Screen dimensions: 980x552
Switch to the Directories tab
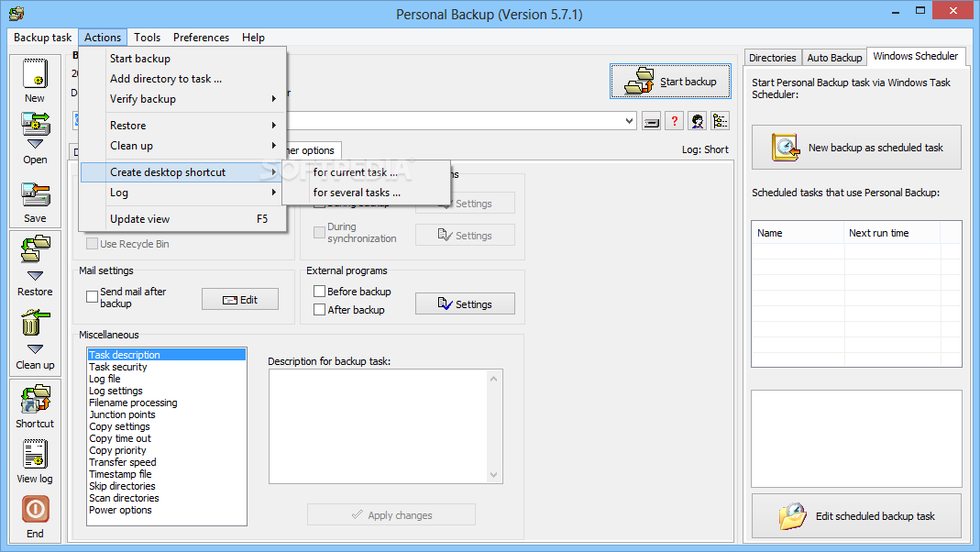tap(773, 58)
